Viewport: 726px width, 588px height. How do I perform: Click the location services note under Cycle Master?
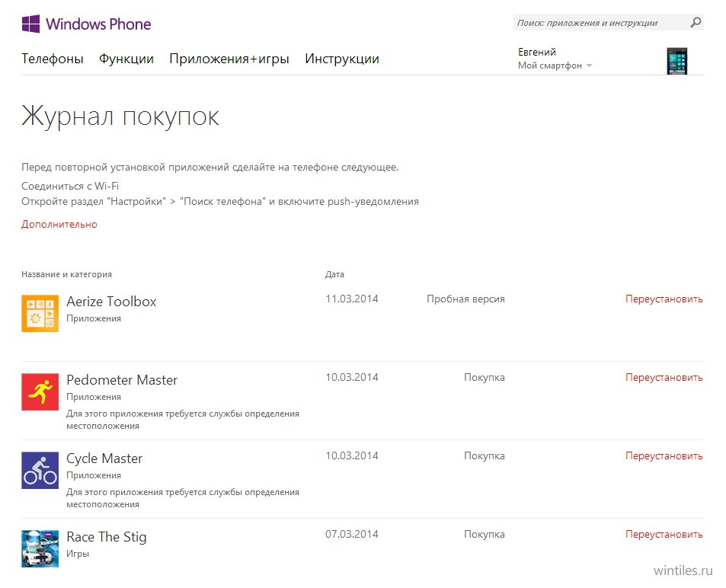183,498
